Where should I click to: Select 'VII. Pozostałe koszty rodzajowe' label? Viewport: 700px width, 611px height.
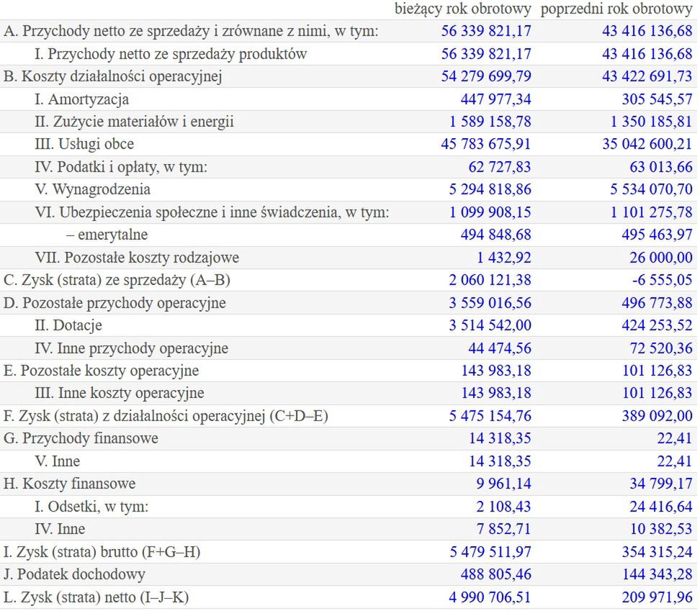(137, 258)
